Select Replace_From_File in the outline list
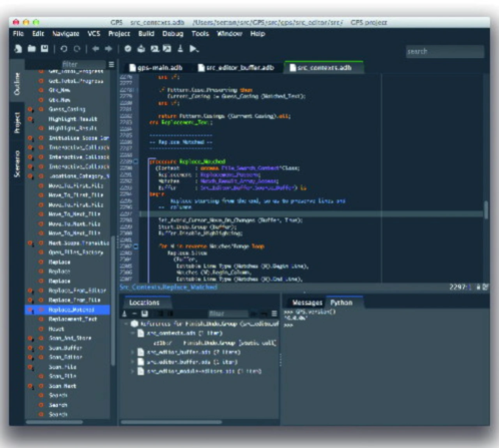The width and height of the screenshot is (499, 448). [74, 300]
